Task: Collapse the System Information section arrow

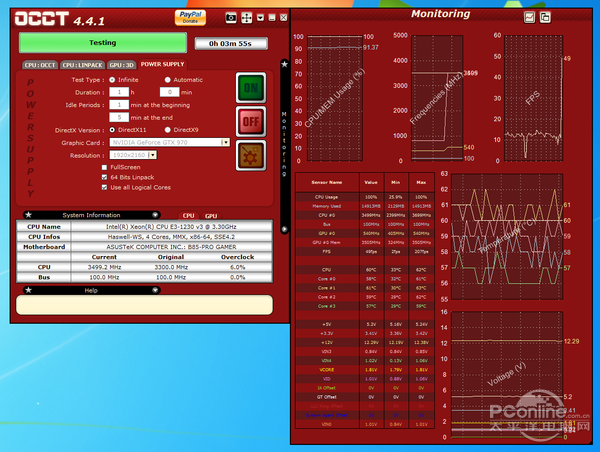Action: coord(155,214)
